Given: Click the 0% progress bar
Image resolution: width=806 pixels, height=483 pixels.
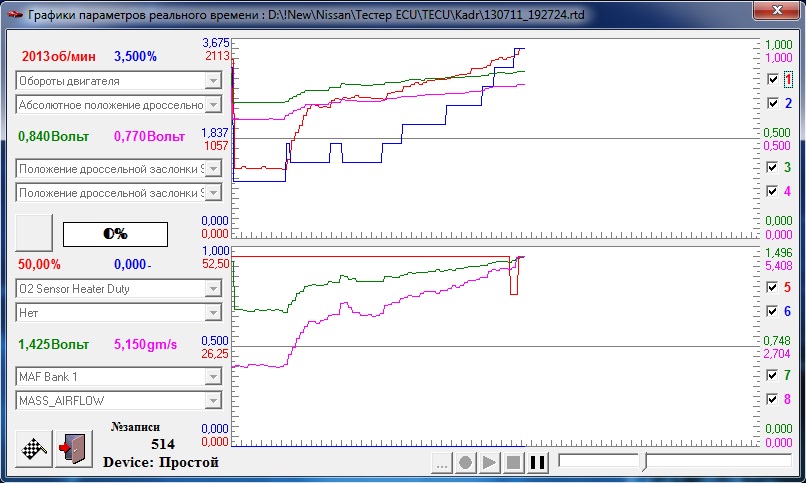Looking at the screenshot, I should [115, 234].
